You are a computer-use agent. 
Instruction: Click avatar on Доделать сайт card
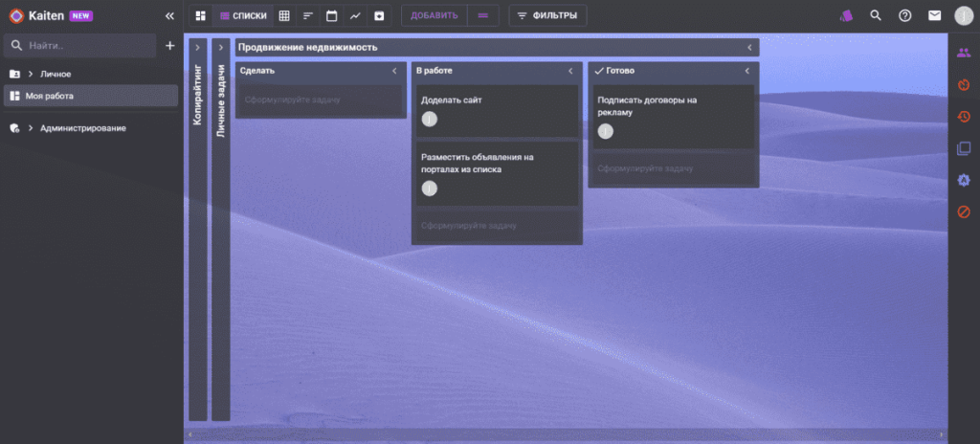(x=430, y=119)
